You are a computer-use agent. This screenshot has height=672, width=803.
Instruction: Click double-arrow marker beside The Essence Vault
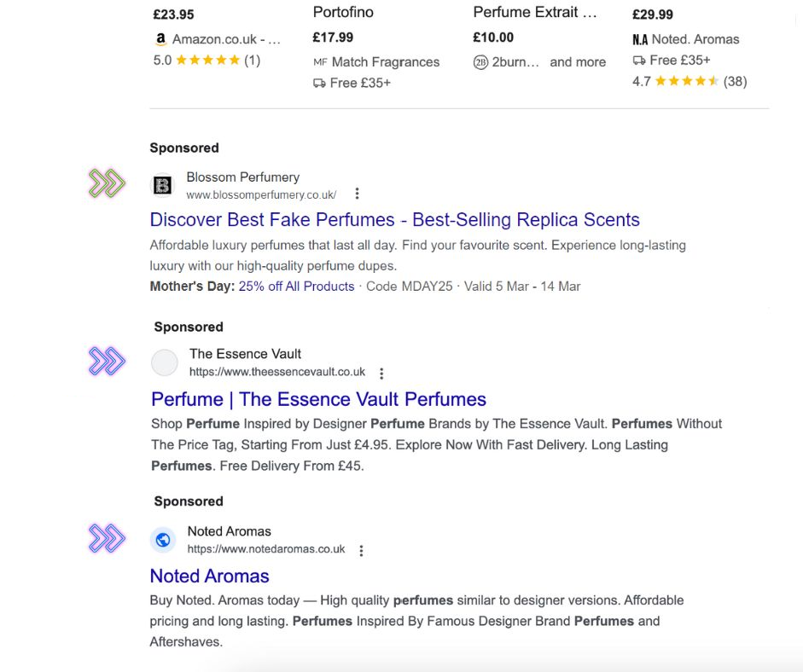click(x=108, y=362)
